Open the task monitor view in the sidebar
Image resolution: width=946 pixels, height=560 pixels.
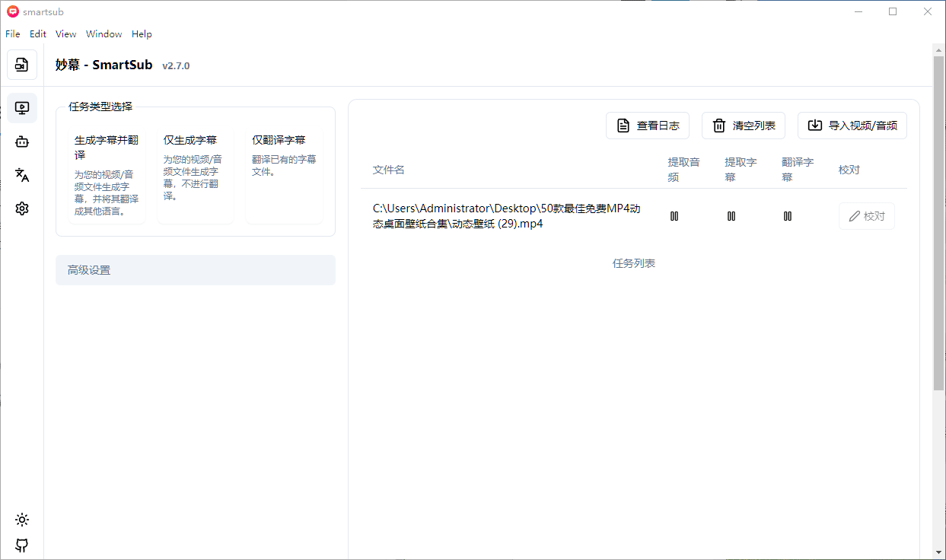[21, 108]
